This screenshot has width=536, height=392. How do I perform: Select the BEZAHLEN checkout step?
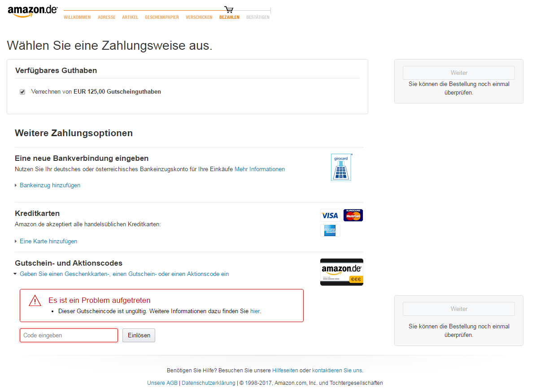click(229, 17)
